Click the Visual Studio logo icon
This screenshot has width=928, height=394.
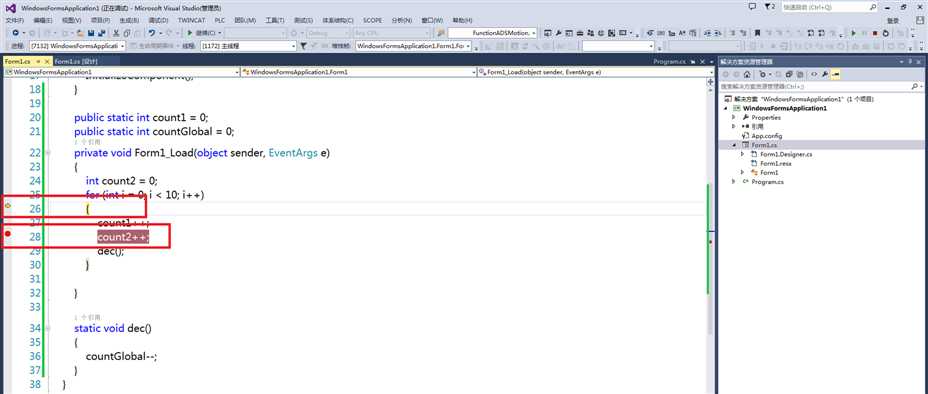(11, 8)
